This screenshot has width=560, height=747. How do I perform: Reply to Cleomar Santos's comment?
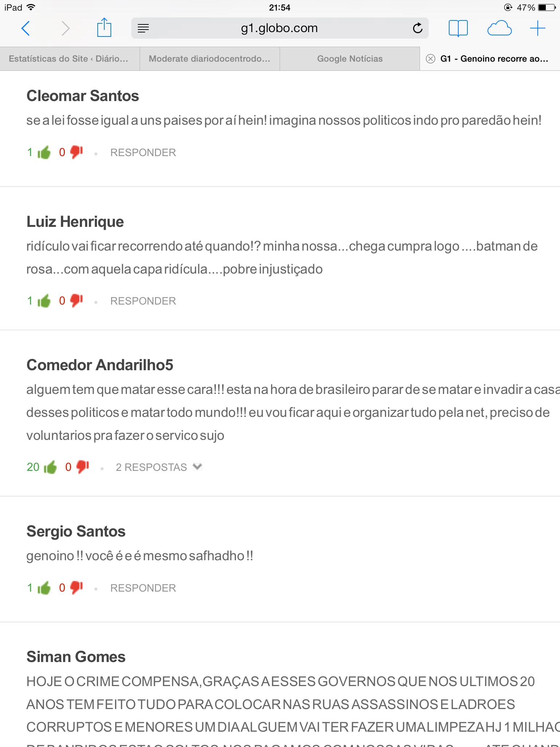coord(143,152)
